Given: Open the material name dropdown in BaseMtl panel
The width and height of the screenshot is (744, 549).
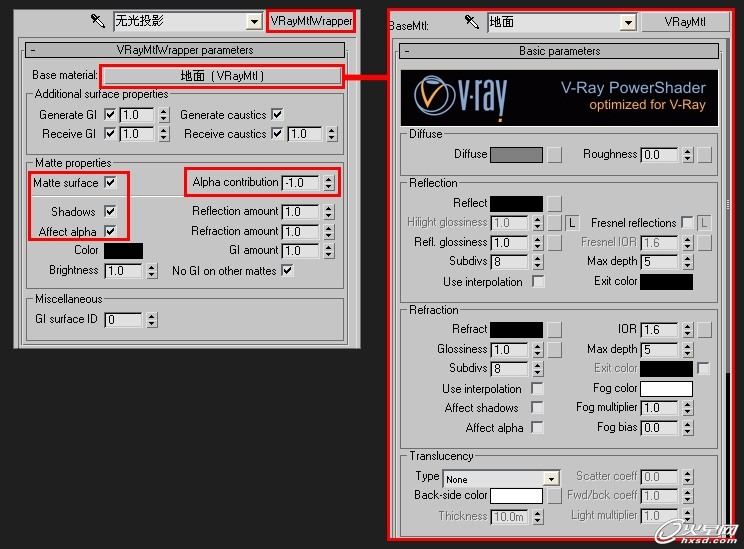Looking at the screenshot, I should (628, 22).
